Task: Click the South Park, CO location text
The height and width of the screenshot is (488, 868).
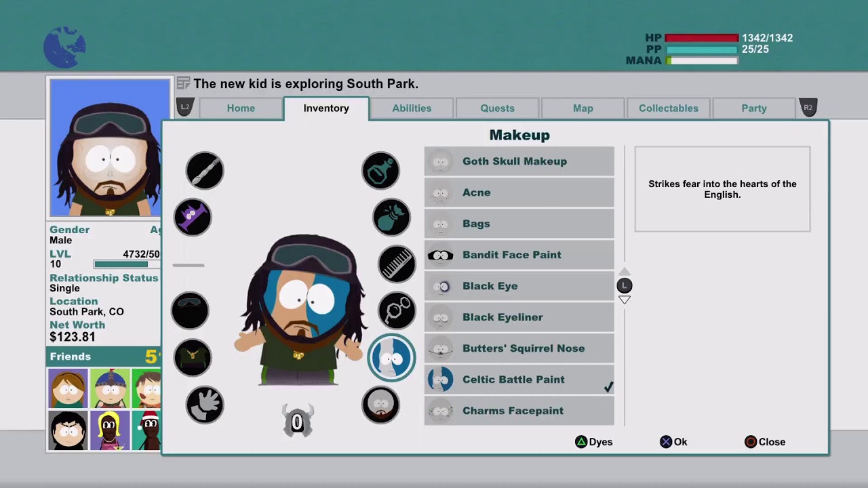Action: point(87,312)
